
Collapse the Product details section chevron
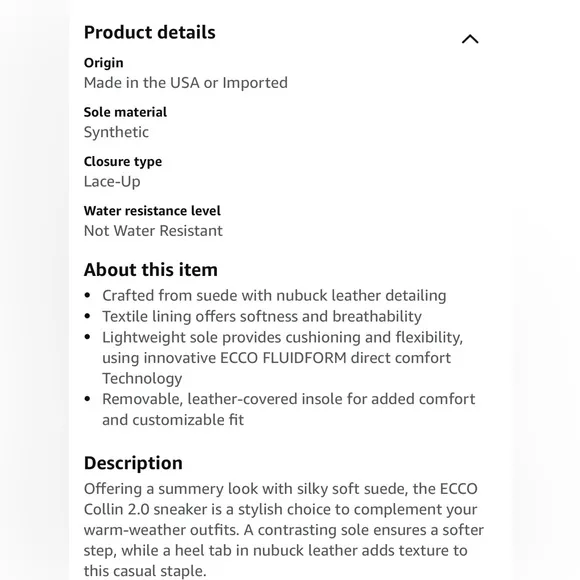point(470,39)
